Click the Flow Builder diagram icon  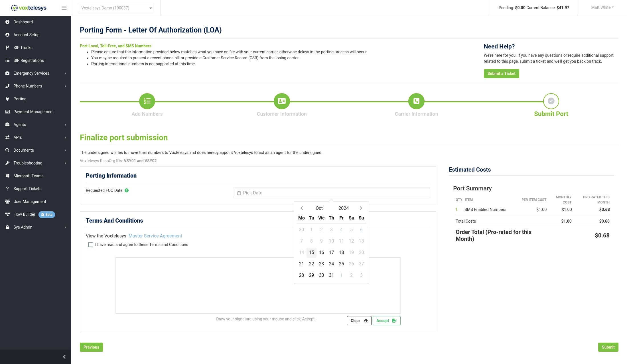pos(7,214)
